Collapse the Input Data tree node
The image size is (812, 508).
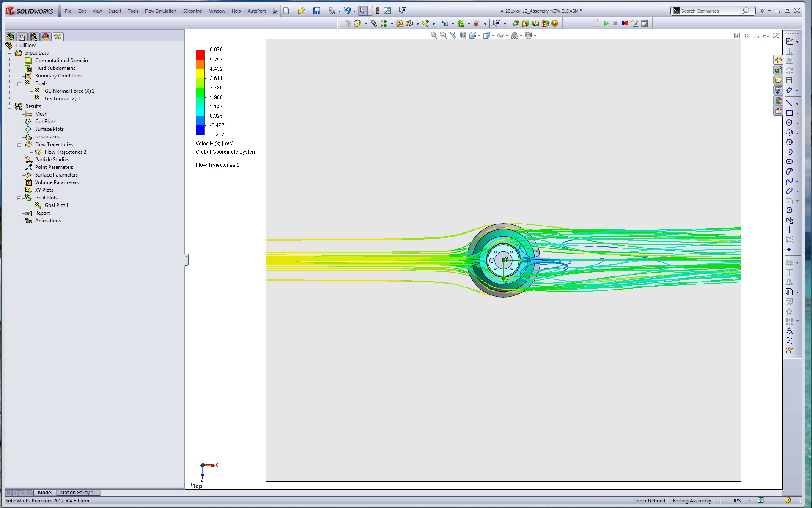[9, 53]
